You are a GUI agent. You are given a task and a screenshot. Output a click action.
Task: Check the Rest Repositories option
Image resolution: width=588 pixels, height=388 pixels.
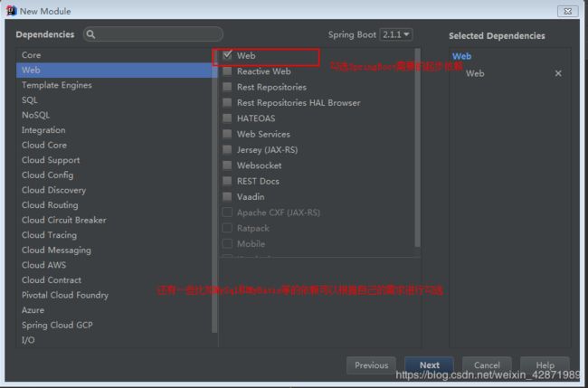coord(227,87)
